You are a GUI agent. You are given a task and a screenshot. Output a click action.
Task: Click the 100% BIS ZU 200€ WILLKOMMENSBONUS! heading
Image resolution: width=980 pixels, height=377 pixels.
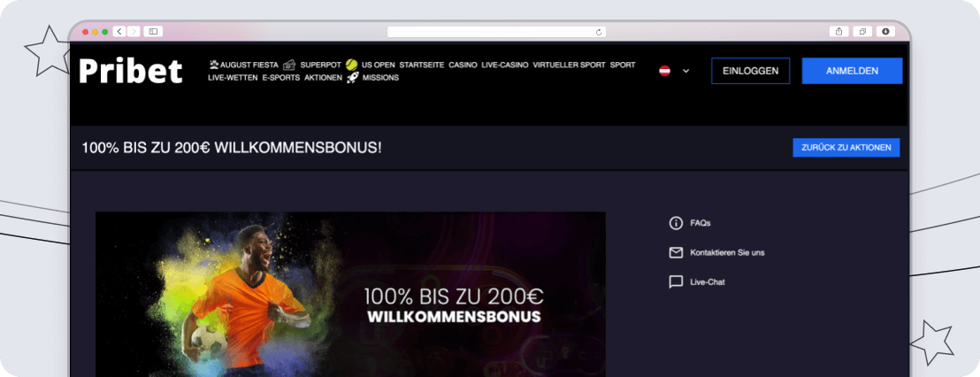[x=232, y=148]
